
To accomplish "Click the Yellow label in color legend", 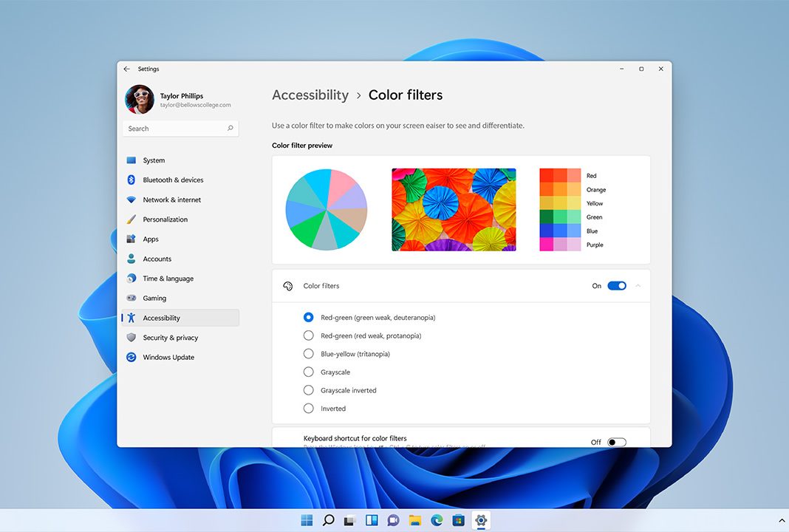I will click(x=594, y=203).
